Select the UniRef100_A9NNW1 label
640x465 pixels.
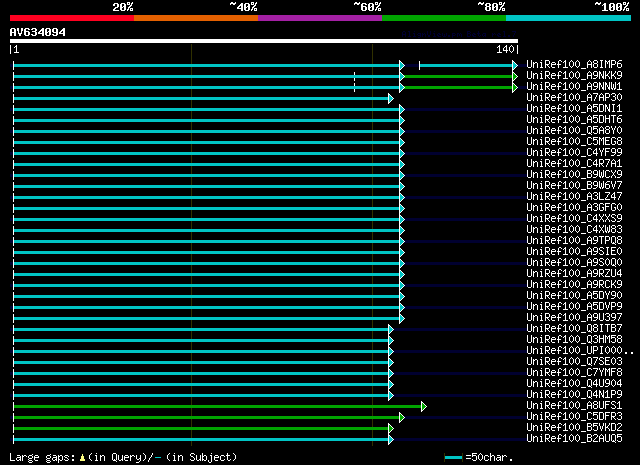tap(574, 87)
